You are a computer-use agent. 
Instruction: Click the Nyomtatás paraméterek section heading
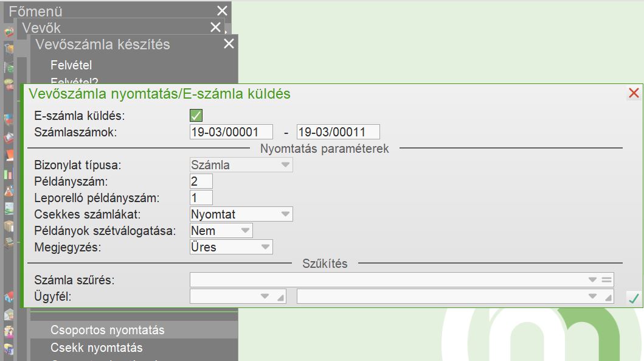325,149
